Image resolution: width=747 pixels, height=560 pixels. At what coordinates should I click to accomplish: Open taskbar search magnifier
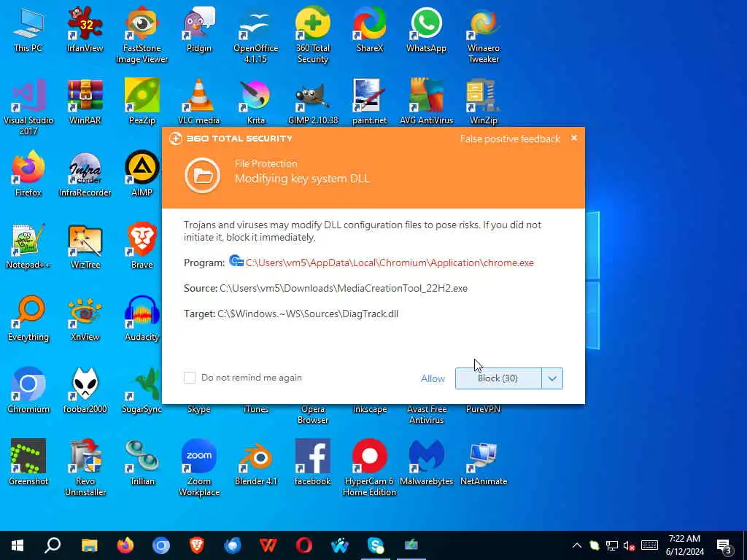(53, 545)
